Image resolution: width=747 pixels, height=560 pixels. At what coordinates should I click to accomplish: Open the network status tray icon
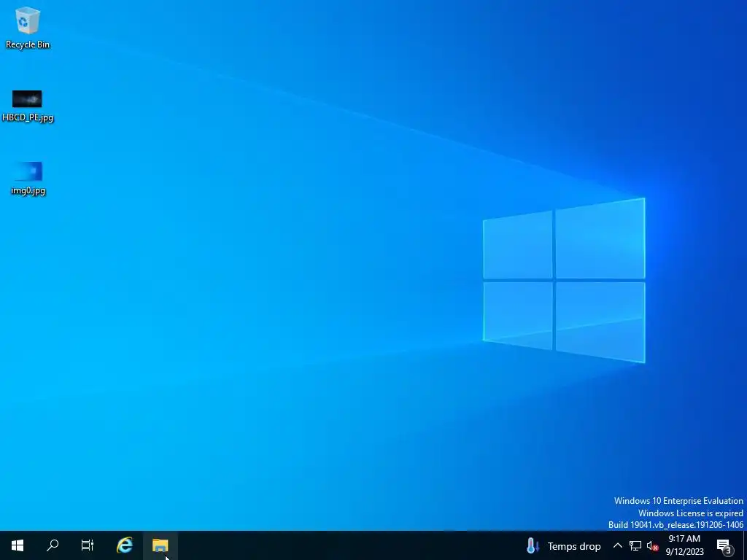pyautogui.click(x=635, y=545)
